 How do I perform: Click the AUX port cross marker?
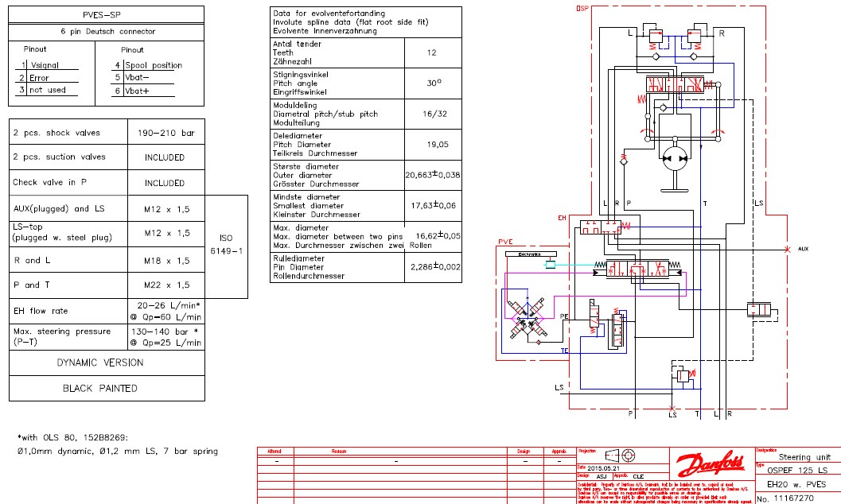coord(787,249)
